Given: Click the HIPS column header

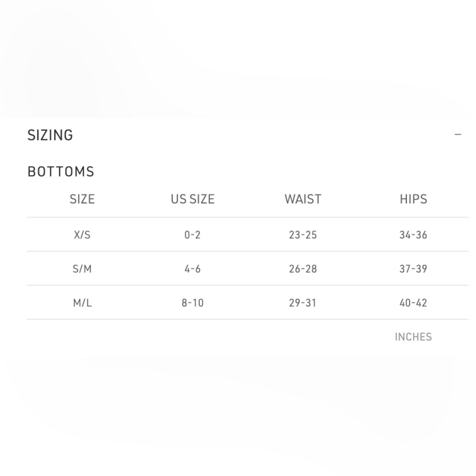Looking at the screenshot, I should pyautogui.click(x=413, y=199).
